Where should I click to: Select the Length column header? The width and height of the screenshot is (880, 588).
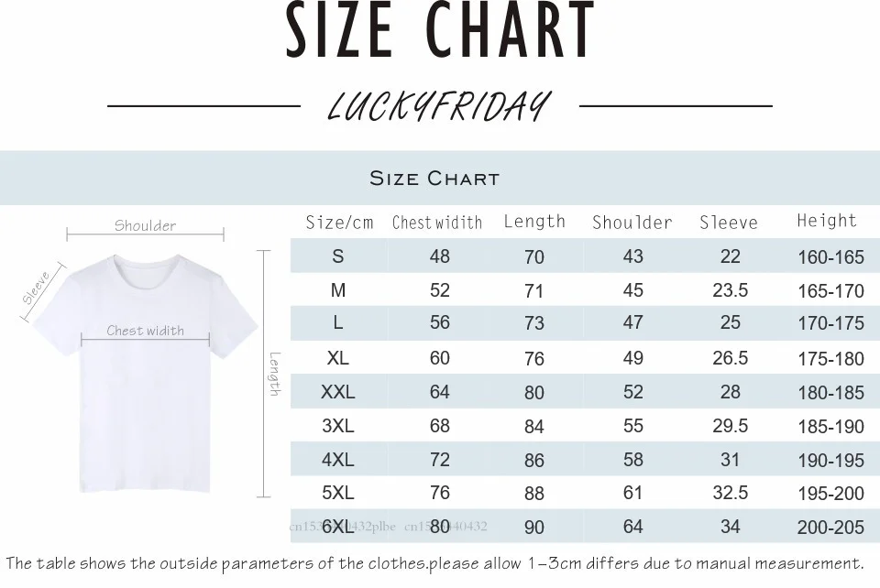coord(534,222)
